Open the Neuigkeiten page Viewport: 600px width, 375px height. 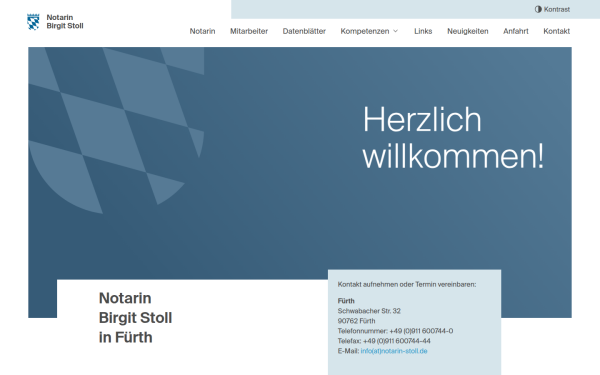tap(468, 31)
